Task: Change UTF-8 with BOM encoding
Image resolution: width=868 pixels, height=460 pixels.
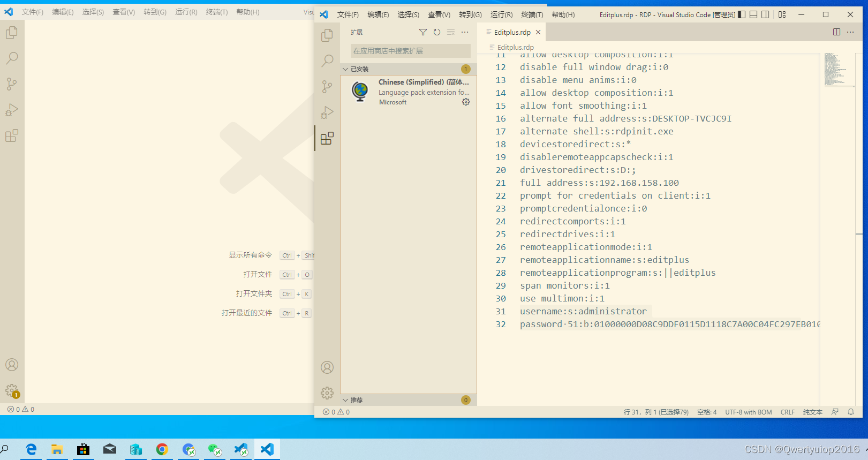Action: tap(749, 412)
